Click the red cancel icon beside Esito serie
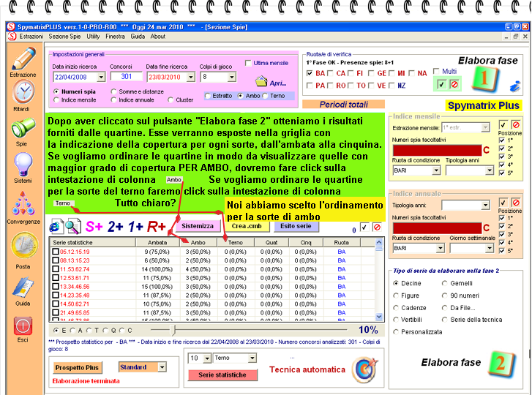 (x=377, y=227)
